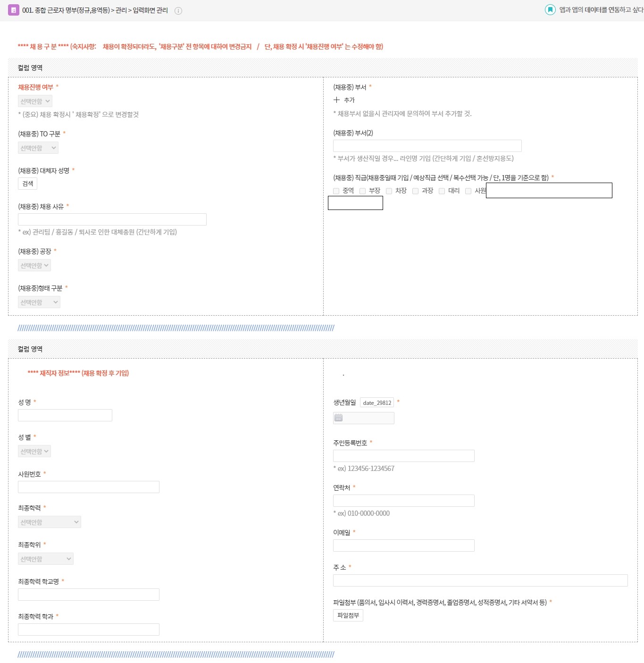Open the (채용중) 공장 dropdown
The image size is (644, 663).
[x=34, y=265]
